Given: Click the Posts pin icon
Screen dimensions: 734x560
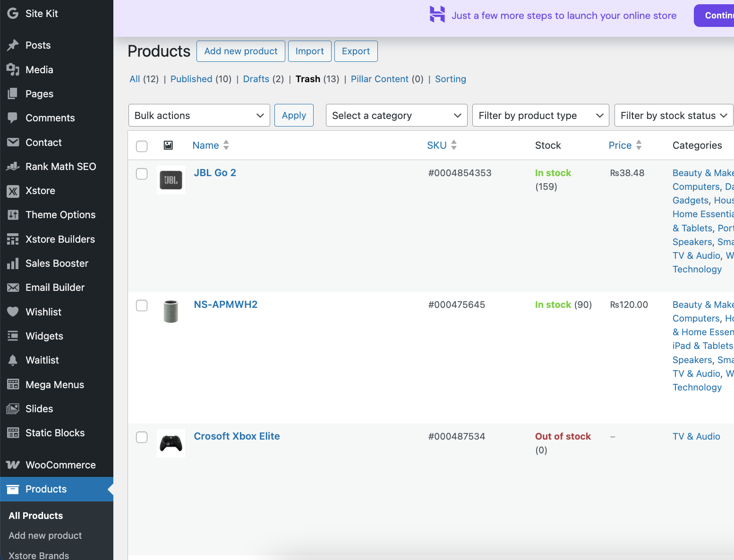Looking at the screenshot, I should click(13, 45).
